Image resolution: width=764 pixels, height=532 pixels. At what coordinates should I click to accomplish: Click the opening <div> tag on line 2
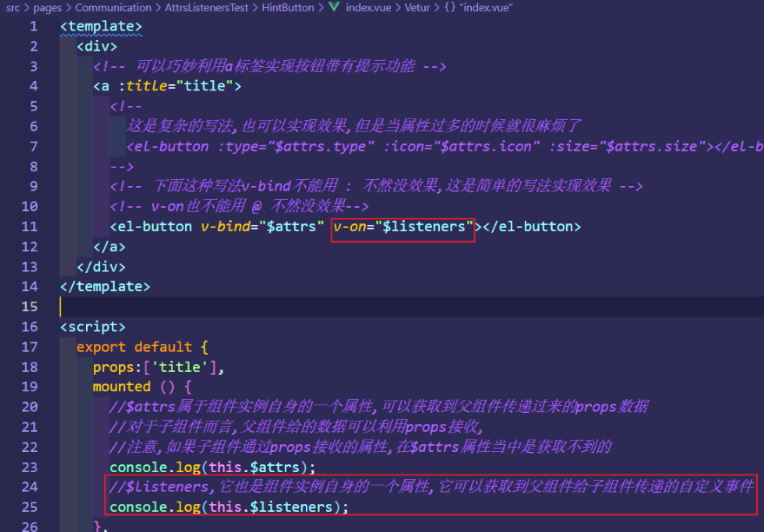pos(97,47)
